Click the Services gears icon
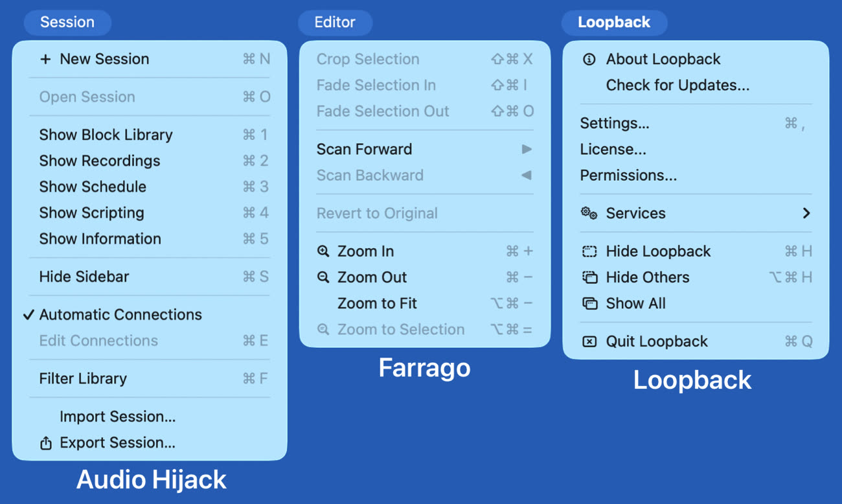 (x=589, y=213)
